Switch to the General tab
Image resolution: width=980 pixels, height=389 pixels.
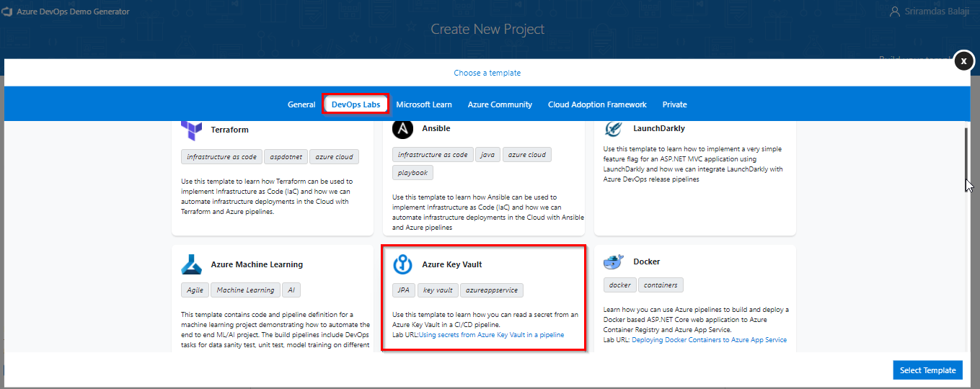click(301, 104)
